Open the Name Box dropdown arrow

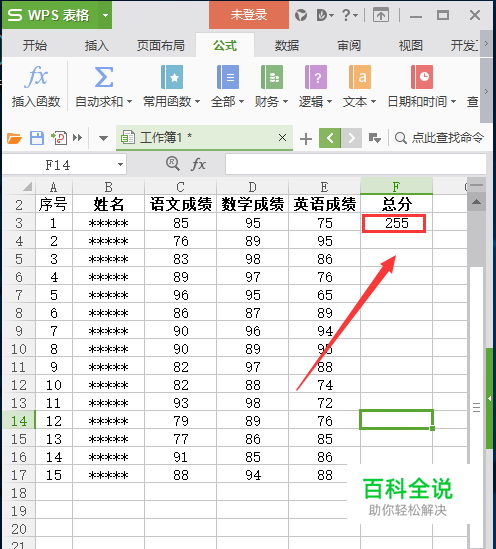[120, 164]
